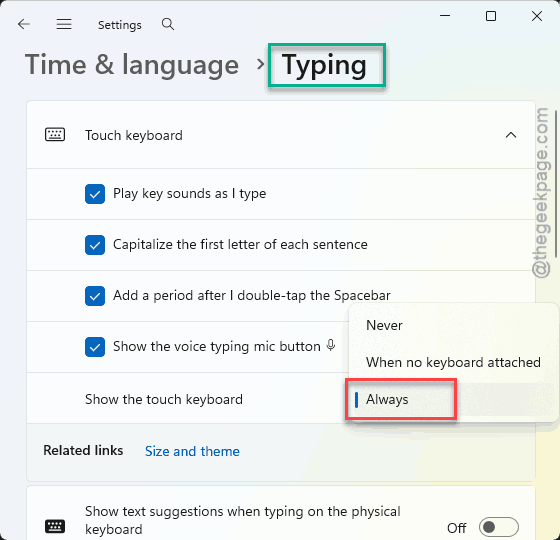Click the Typing page title
Screen dimensions: 560x540
(324, 65)
